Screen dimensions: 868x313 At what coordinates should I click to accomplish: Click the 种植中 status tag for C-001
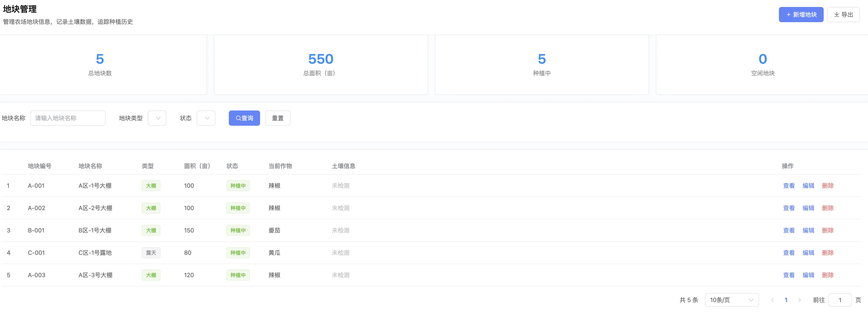pyautogui.click(x=238, y=253)
